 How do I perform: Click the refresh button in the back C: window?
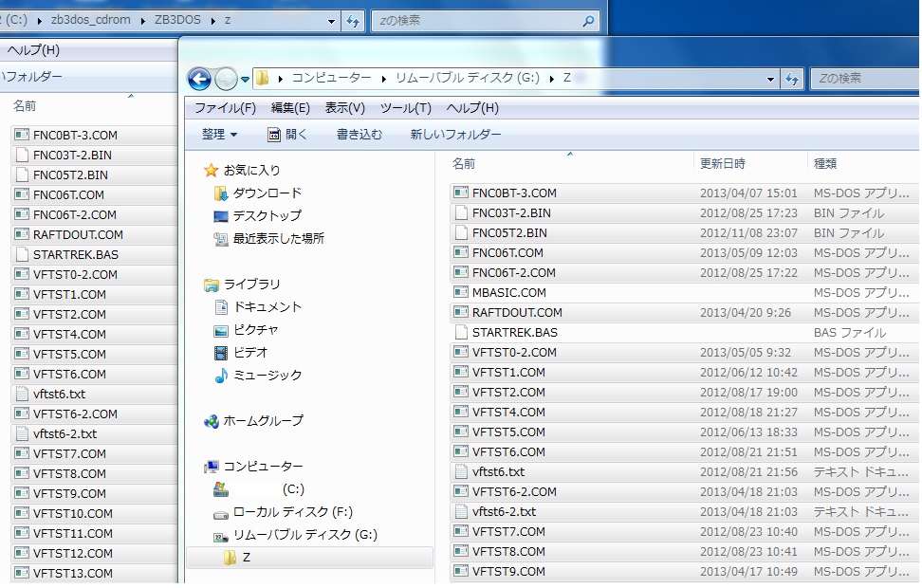click(x=353, y=21)
